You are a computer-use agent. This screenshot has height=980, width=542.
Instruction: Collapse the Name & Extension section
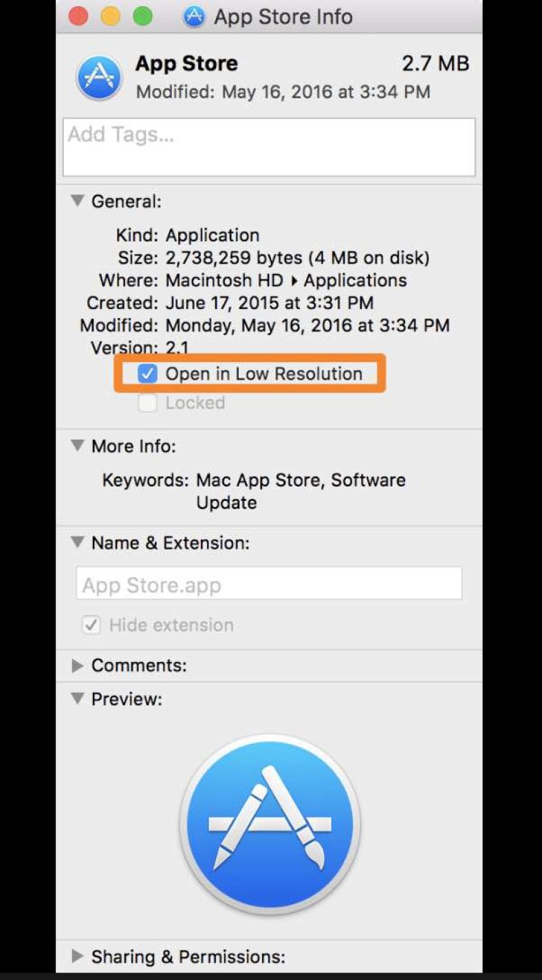coord(77,542)
